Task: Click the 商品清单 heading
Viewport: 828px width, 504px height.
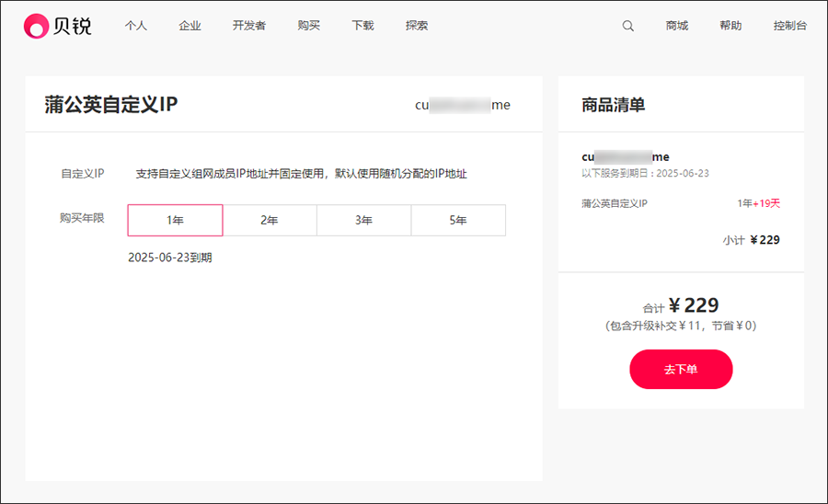Action: [x=614, y=105]
